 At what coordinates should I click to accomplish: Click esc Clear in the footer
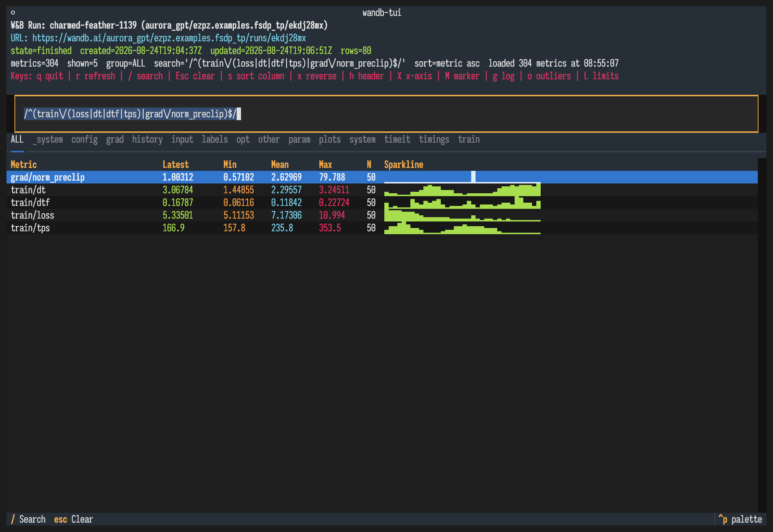73,519
